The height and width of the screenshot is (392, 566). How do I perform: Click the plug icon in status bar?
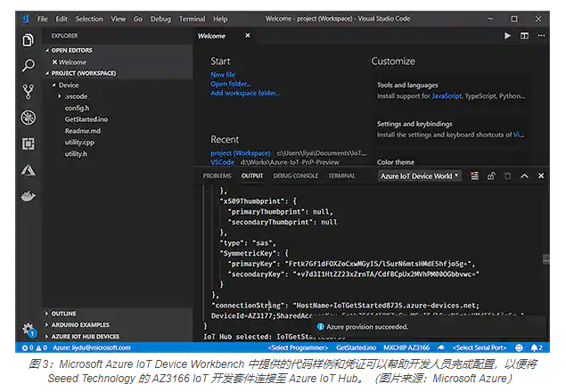point(440,347)
